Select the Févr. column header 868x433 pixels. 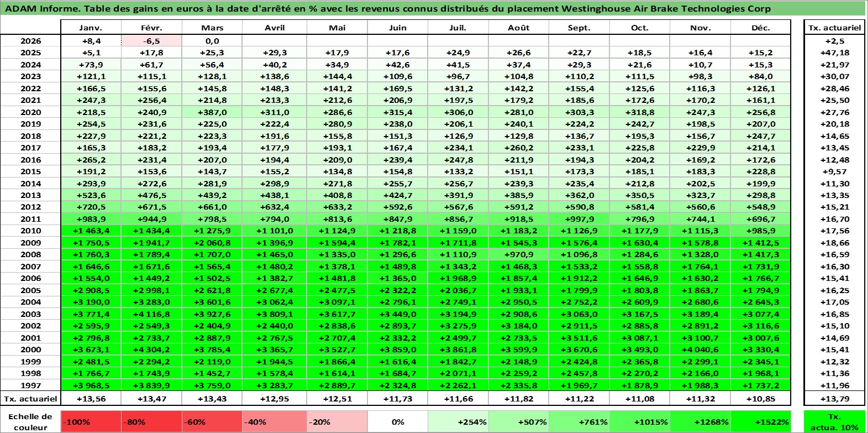pyautogui.click(x=151, y=28)
